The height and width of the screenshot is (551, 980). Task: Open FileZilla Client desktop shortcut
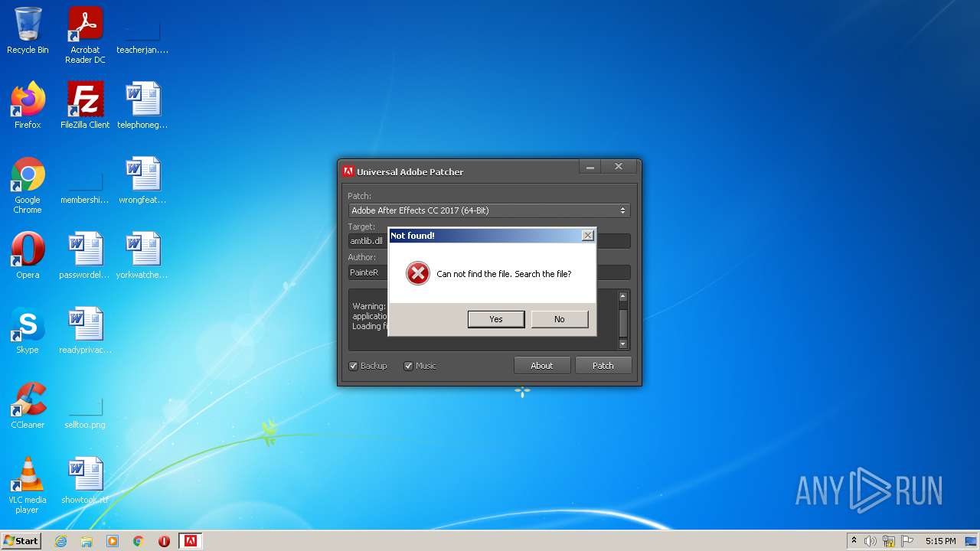(85, 106)
